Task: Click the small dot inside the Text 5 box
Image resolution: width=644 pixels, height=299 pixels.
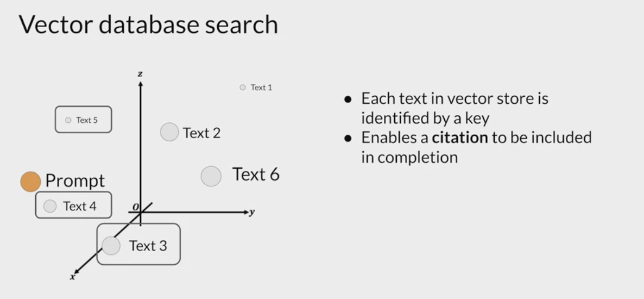Action: (x=68, y=120)
